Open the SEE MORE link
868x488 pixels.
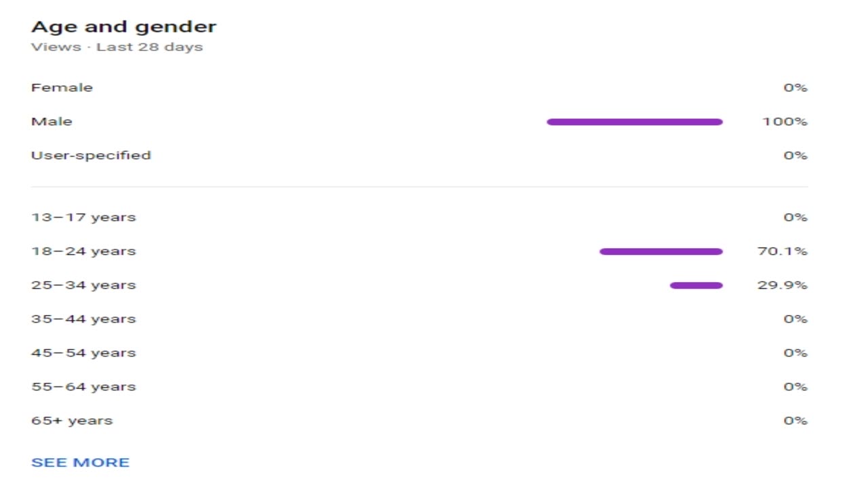[x=80, y=462]
